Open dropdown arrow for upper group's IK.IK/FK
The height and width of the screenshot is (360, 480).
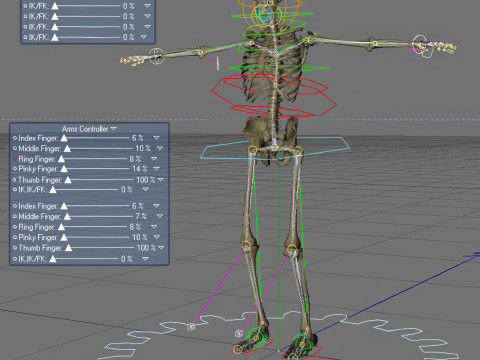click(x=145, y=189)
